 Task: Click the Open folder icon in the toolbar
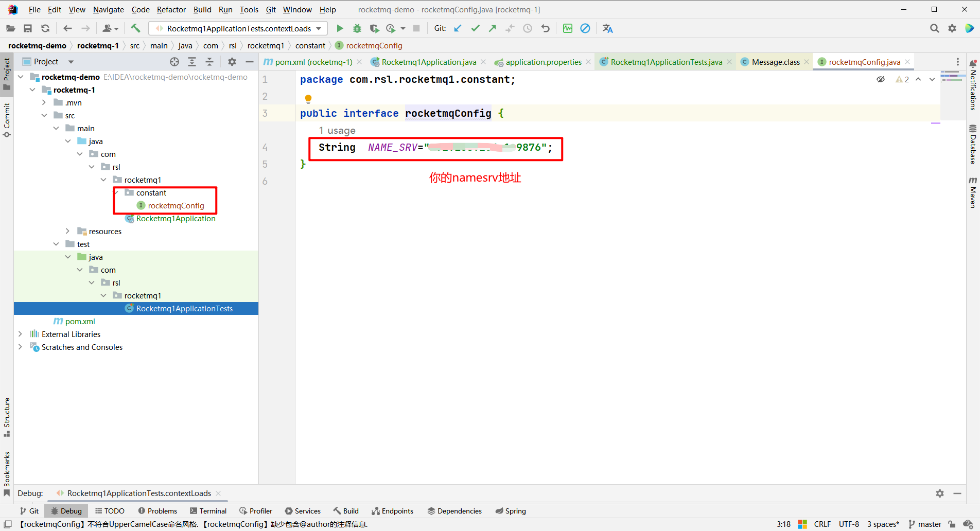(10, 28)
